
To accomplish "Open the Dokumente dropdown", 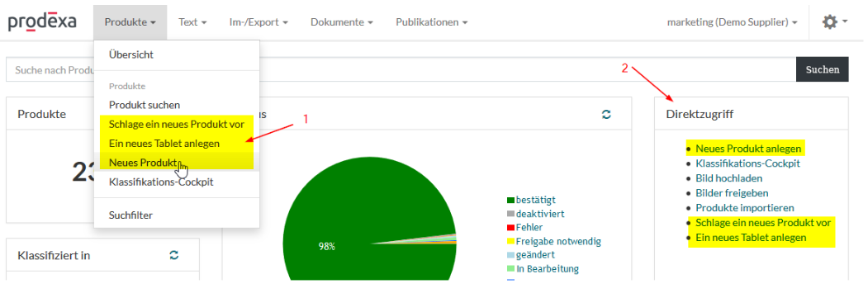I will click(342, 22).
